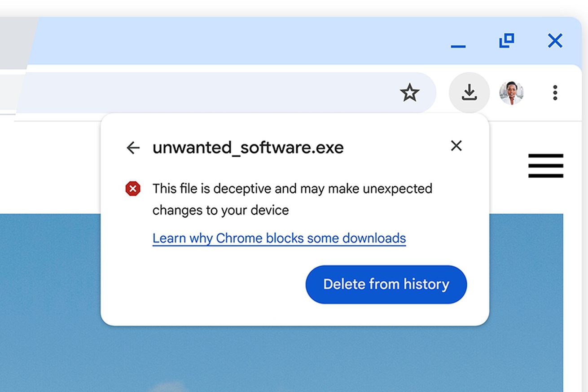Switch to the inactive gray tab
This screenshot has width=588, height=392.
16,40
